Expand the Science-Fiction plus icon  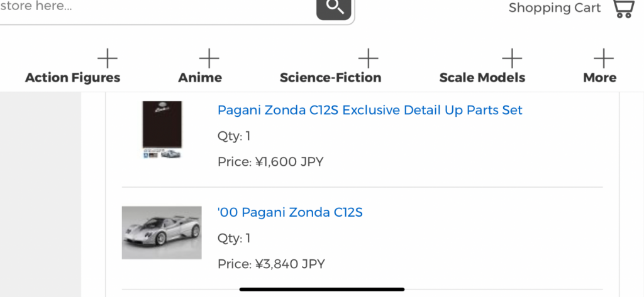pos(368,59)
